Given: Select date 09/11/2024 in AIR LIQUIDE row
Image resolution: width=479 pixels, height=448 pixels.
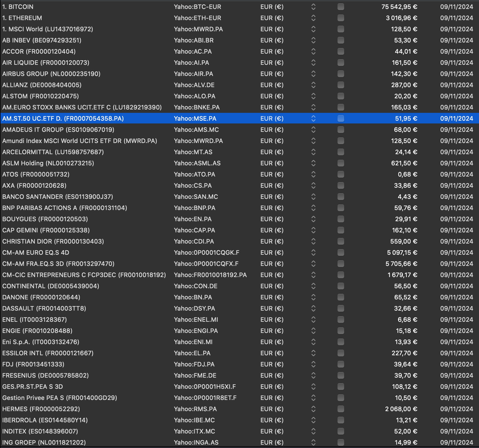Looking at the screenshot, I should (457, 63).
